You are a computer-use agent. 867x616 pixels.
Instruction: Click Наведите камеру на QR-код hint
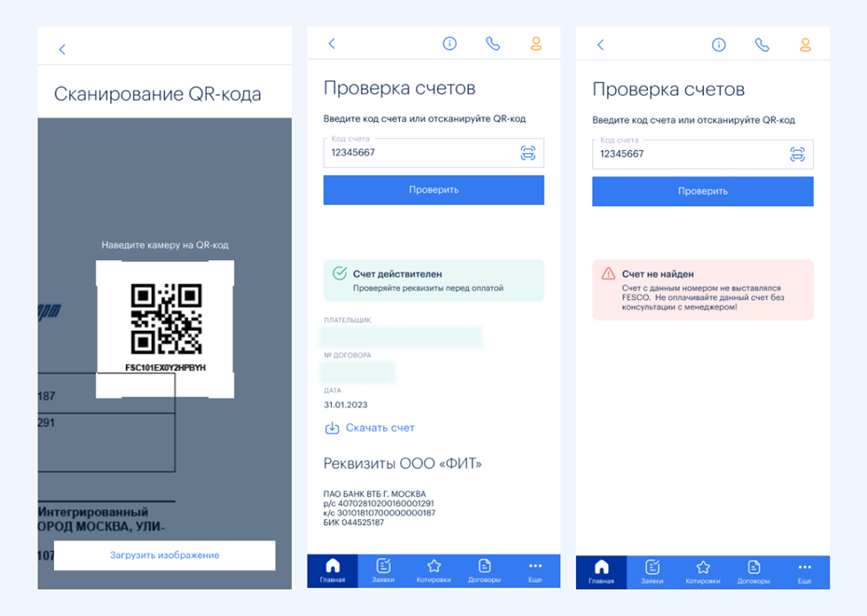tap(165, 245)
